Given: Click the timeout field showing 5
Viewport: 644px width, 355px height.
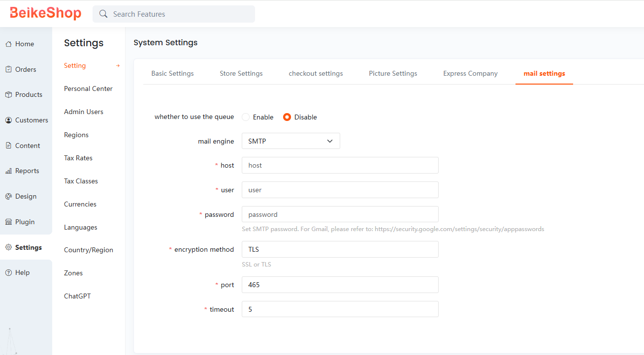Looking at the screenshot, I should pyautogui.click(x=340, y=309).
